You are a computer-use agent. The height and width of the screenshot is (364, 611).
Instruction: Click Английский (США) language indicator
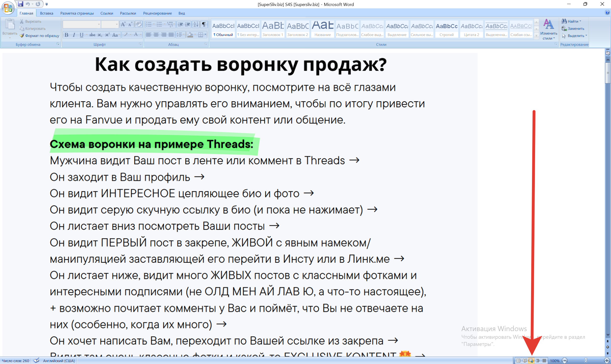(x=59, y=361)
